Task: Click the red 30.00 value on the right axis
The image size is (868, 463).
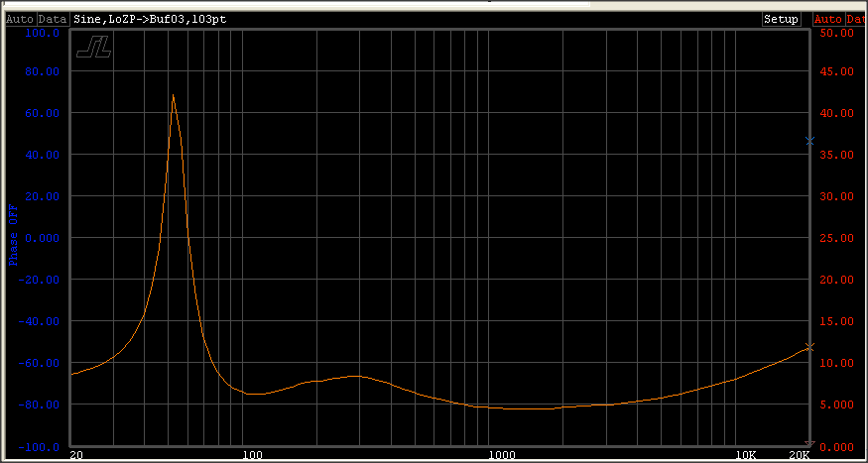Action: tap(837, 196)
